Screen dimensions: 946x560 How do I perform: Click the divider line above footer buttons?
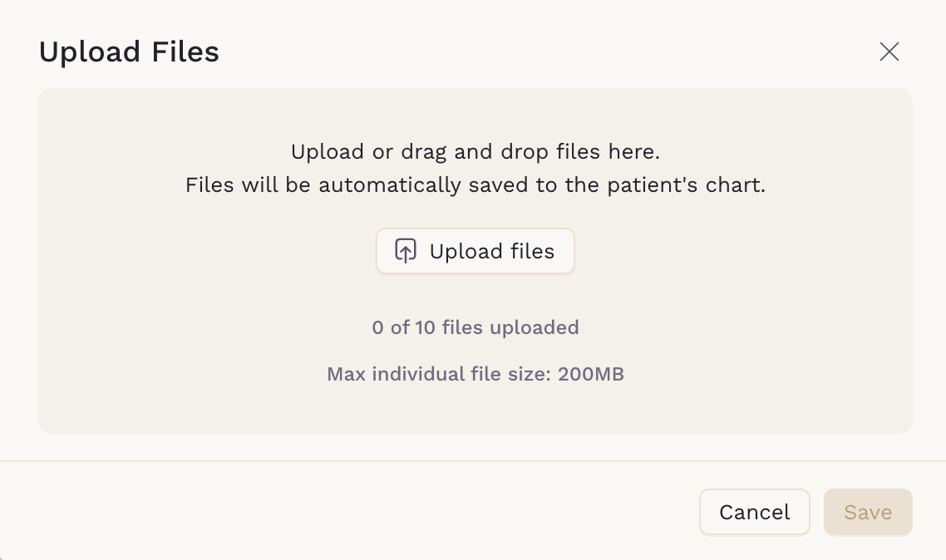tap(473, 461)
